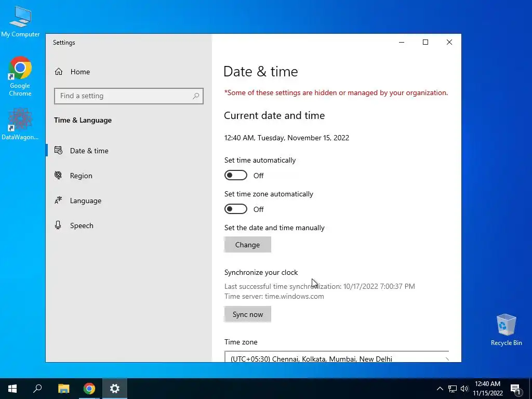Close the Settings window
The width and height of the screenshot is (532, 399).
449,42
